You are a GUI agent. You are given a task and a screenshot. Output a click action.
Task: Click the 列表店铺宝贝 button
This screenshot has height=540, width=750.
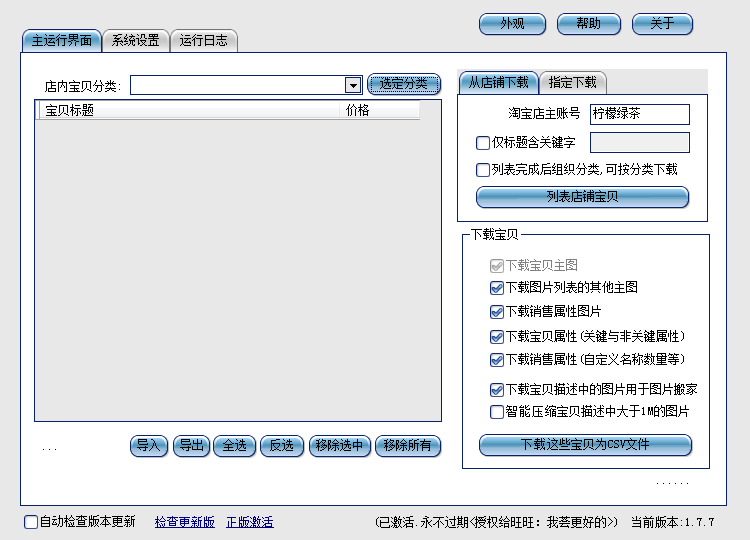(582, 197)
